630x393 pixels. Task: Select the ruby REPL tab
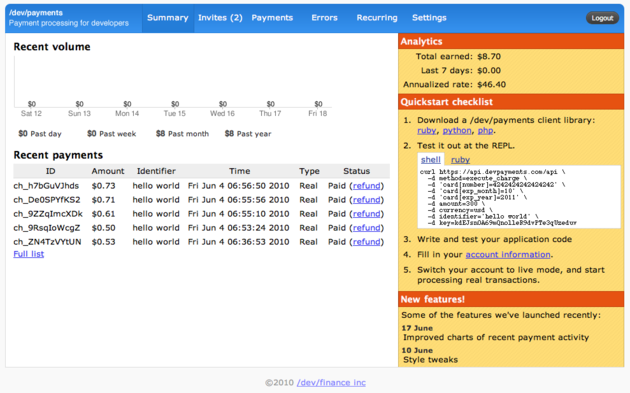coord(460,160)
